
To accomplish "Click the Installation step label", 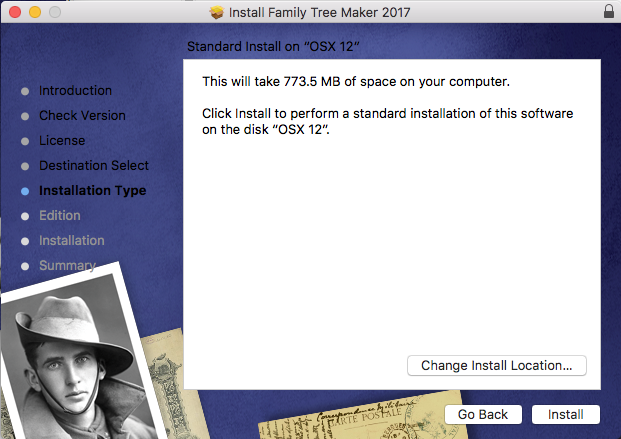I will pos(72,240).
